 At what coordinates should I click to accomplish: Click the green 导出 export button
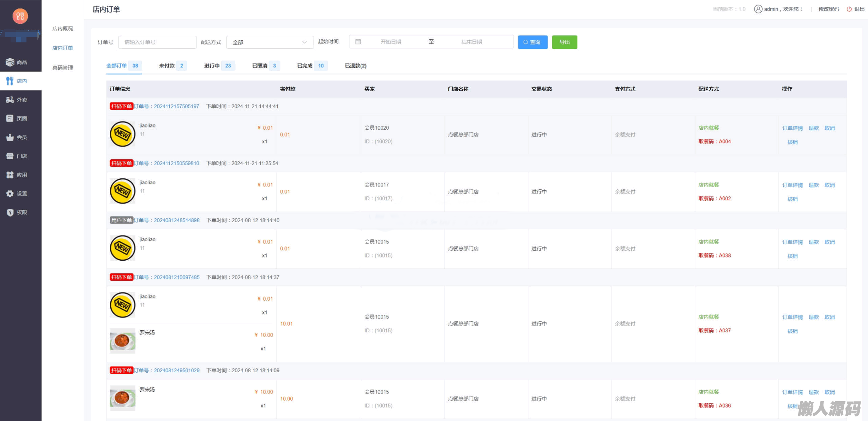(564, 42)
